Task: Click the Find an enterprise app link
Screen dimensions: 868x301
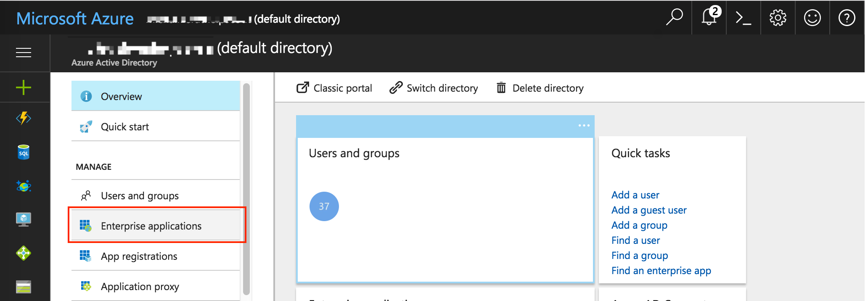Action: [661, 271]
